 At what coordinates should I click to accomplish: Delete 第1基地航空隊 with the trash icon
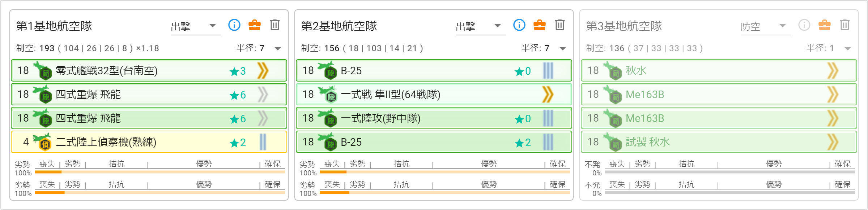pos(275,25)
